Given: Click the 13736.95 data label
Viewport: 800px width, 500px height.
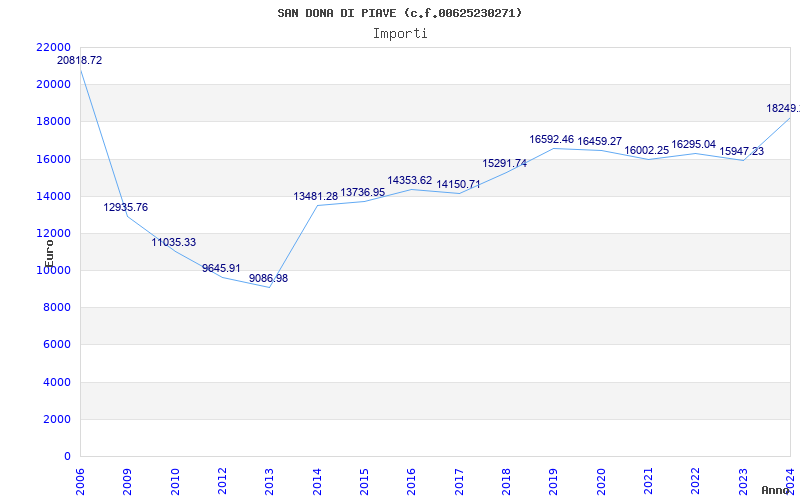Looking at the screenshot, I should point(363,192).
